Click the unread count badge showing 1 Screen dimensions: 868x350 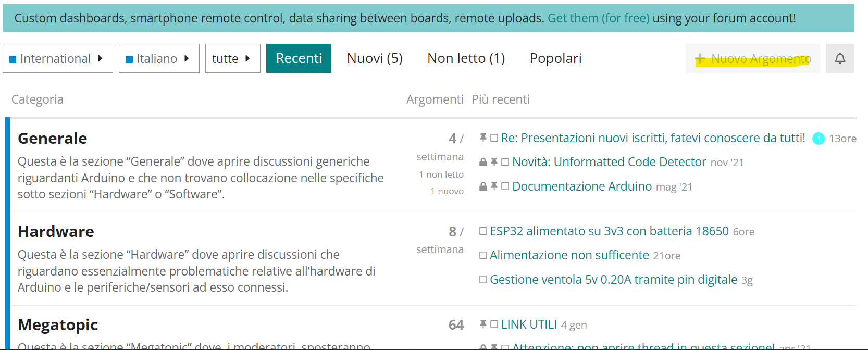coord(819,139)
